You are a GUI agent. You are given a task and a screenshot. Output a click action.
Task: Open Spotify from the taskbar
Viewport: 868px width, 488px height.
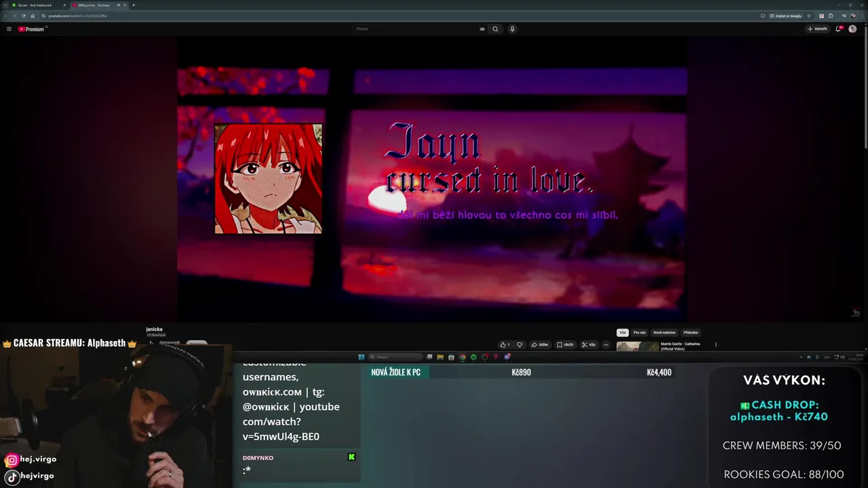[x=473, y=357]
